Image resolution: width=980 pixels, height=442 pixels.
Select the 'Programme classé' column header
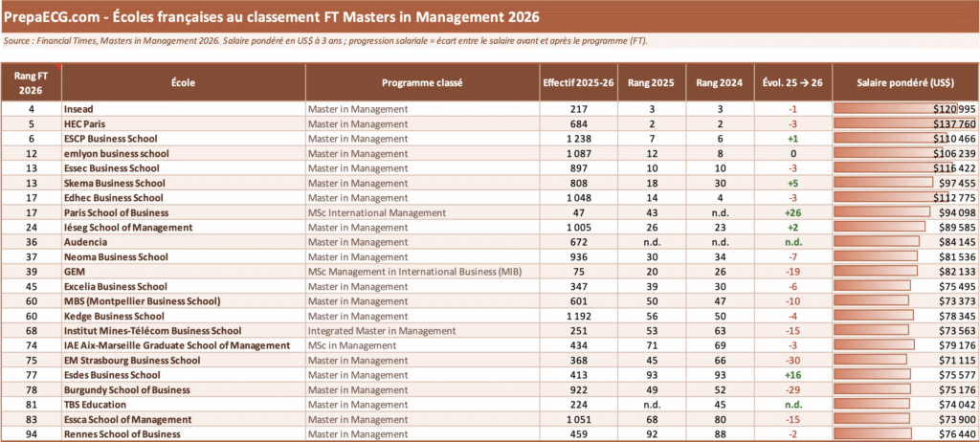click(422, 82)
